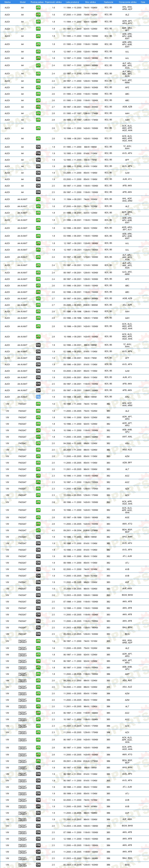Click the "03.1998 -> 09.2001" production years cell
149x868 pixels.
click(72, 397)
